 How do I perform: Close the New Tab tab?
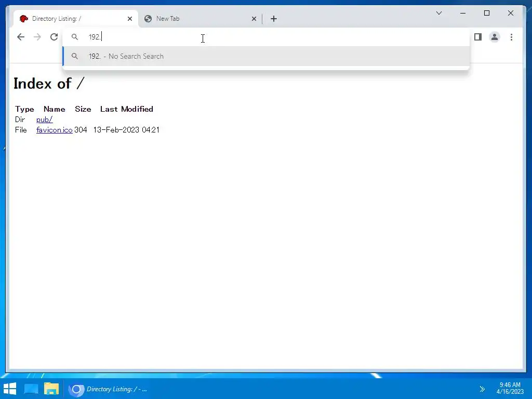[254, 19]
